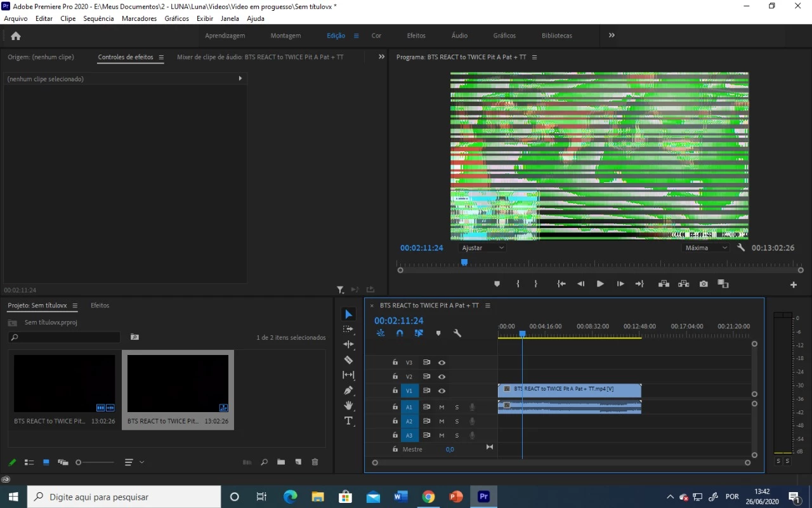Click Program monitor playhead marker
812x508 pixels.
point(464,262)
